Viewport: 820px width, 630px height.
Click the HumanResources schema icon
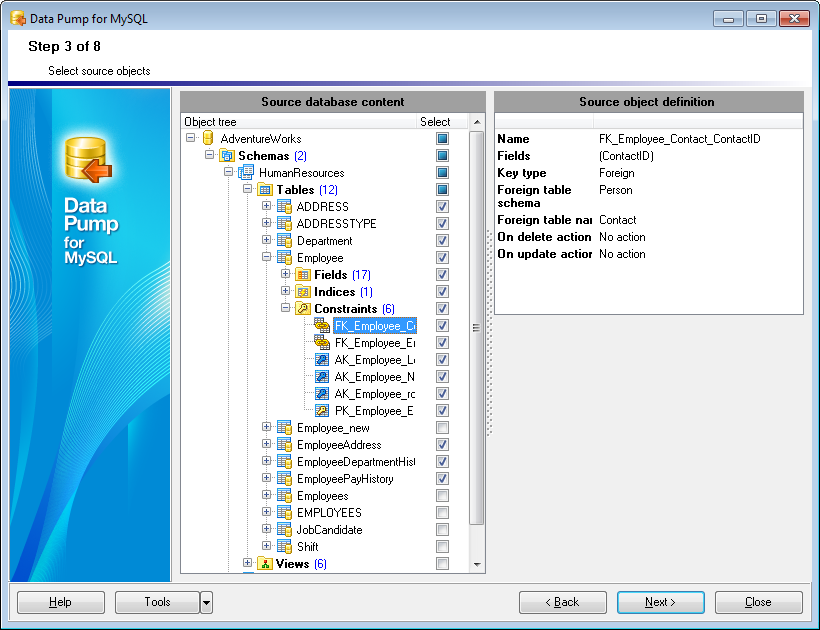246,173
